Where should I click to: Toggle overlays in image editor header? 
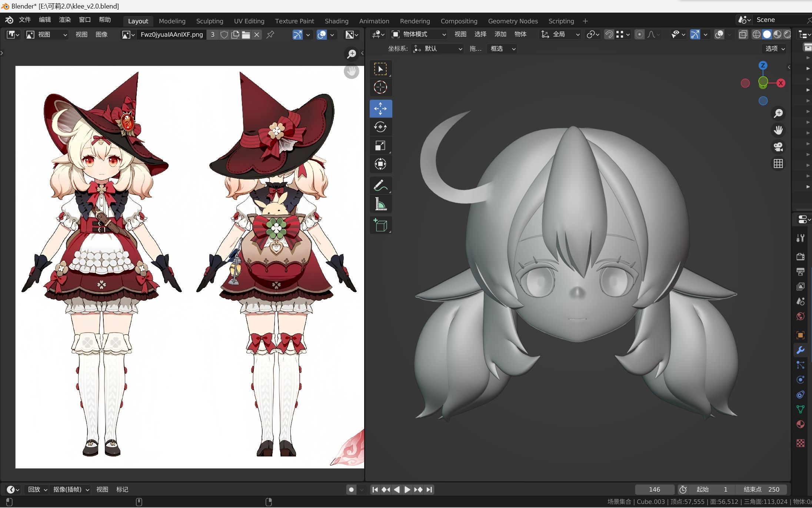click(322, 34)
